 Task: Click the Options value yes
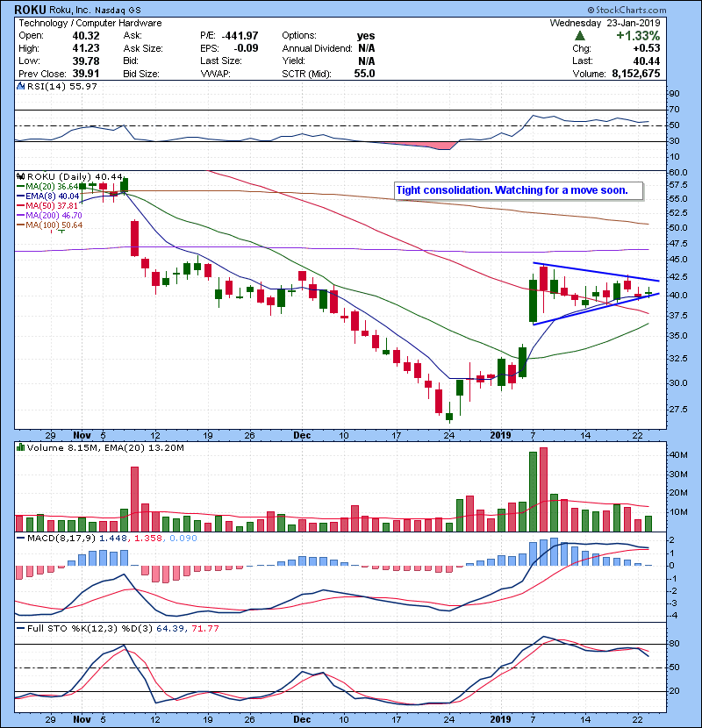[x=366, y=36]
